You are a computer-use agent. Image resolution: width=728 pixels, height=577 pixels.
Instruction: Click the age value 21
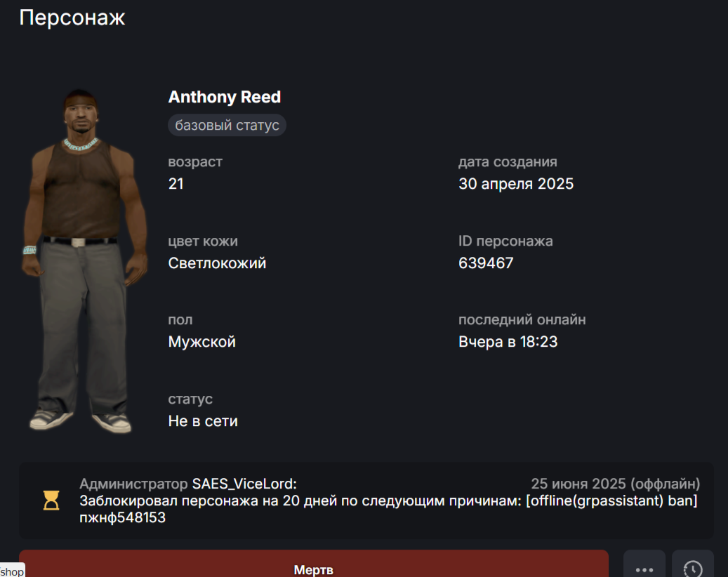pyautogui.click(x=176, y=184)
